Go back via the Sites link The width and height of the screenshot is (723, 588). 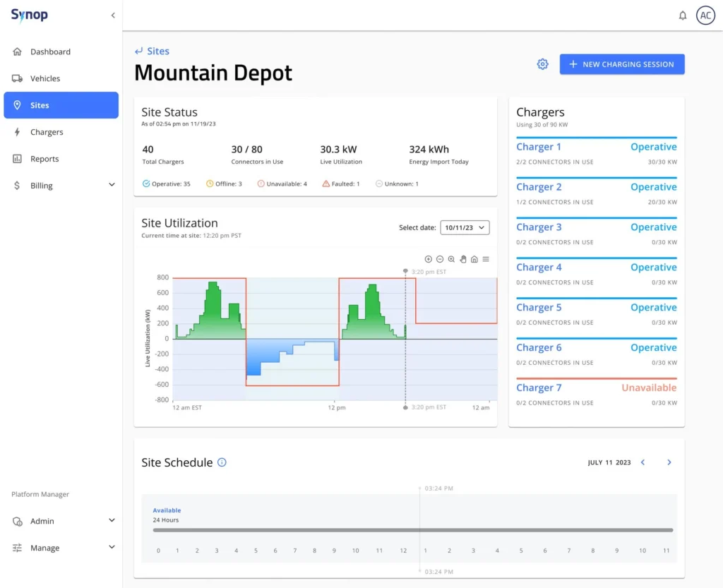153,51
